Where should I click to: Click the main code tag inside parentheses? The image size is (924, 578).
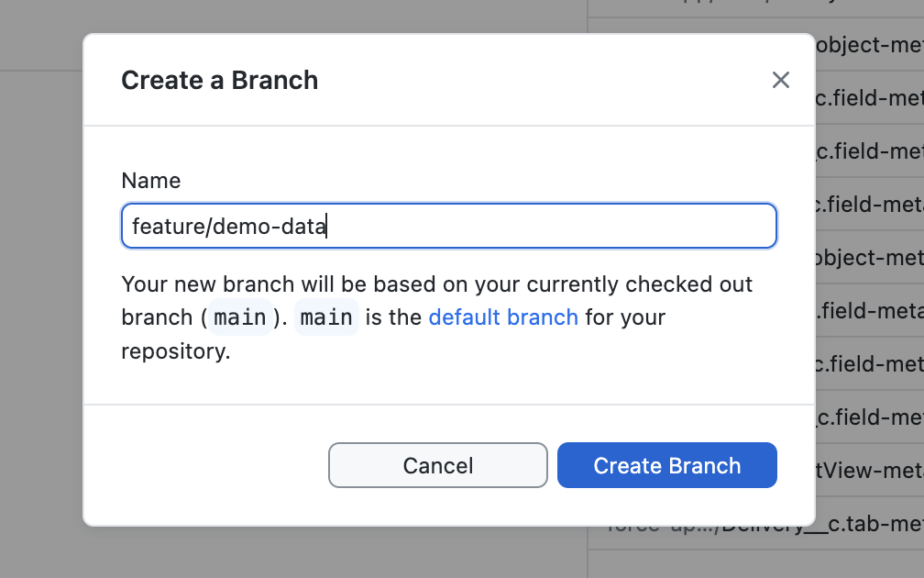(x=239, y=317)
